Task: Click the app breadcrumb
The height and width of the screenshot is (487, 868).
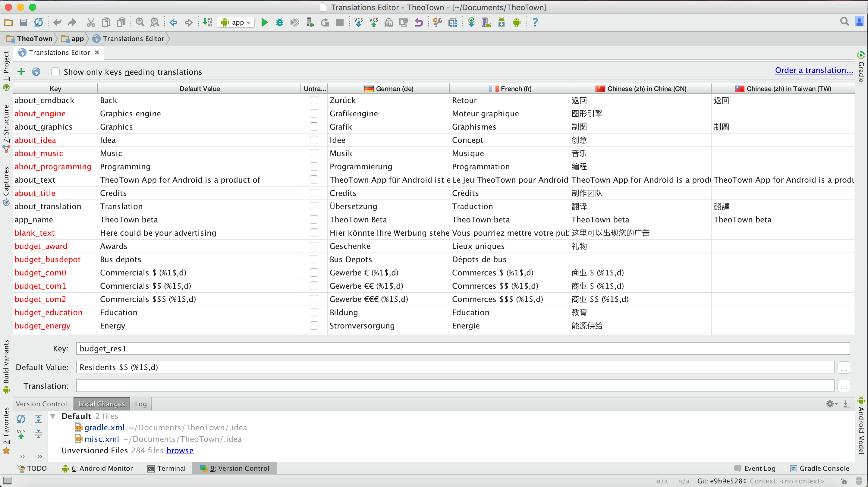Action: click(x=73, y=39)
